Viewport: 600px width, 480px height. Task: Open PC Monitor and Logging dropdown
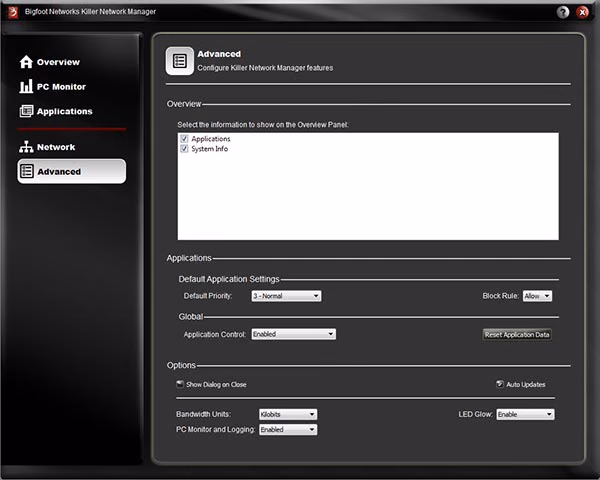(x=288, y=429)
